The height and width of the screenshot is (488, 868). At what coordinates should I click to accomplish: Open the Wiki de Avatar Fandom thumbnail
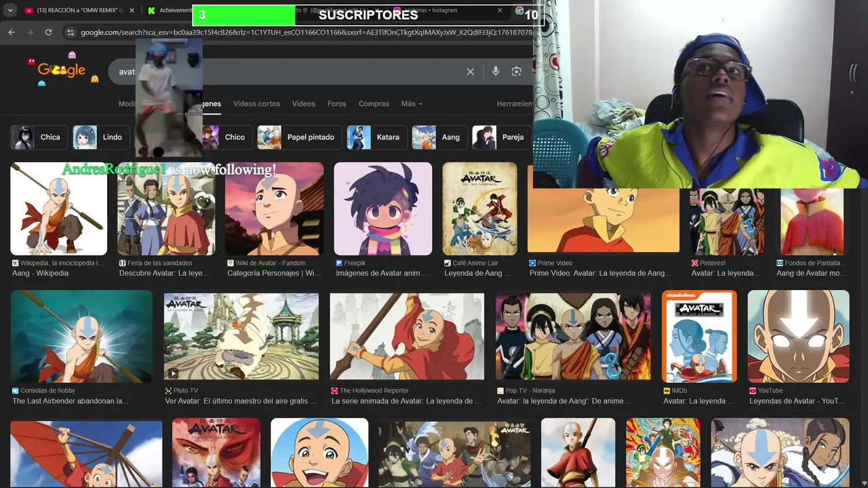coord(275,209)
